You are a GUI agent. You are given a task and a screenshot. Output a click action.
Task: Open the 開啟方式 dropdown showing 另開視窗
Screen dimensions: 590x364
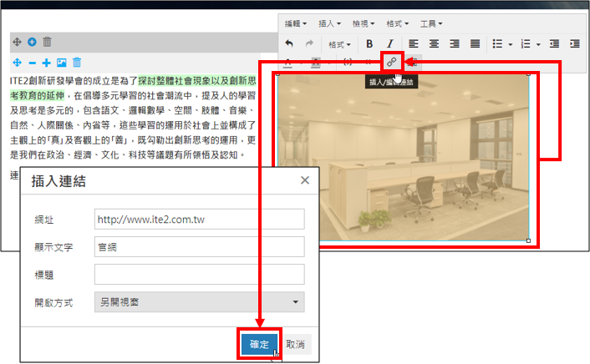click(200, 302)
